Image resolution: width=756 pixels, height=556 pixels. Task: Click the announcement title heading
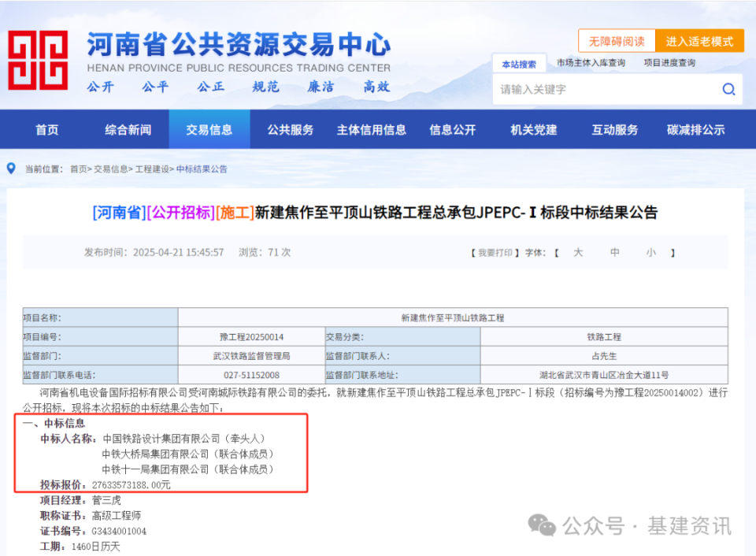pos(375,212)
